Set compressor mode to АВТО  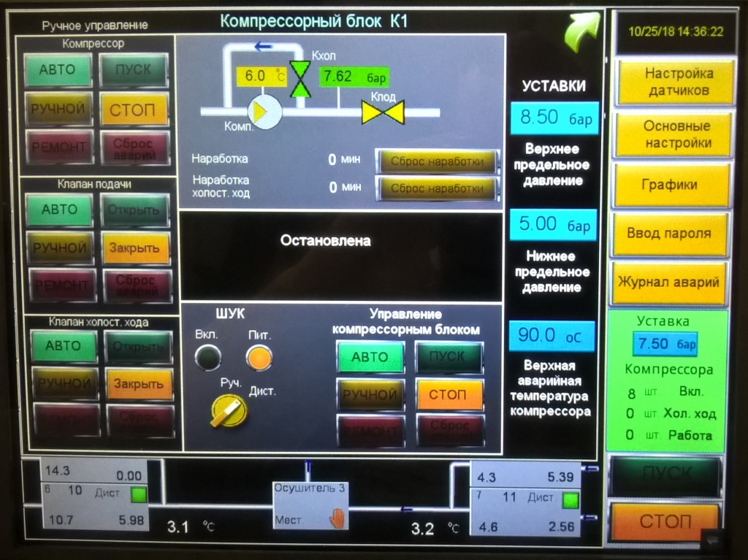pos(58,71)
